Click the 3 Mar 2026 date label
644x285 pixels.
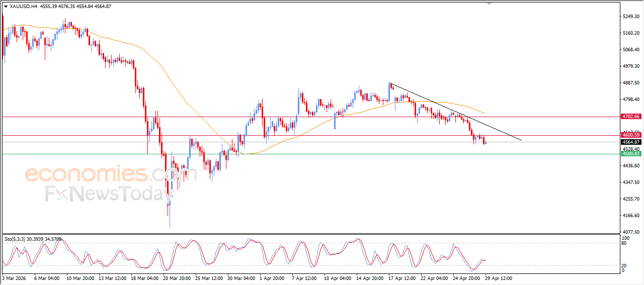click(x=15, y=278)
